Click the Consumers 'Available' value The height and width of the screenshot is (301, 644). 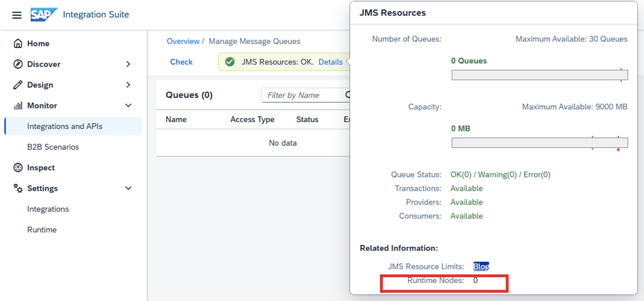[467, 216]
